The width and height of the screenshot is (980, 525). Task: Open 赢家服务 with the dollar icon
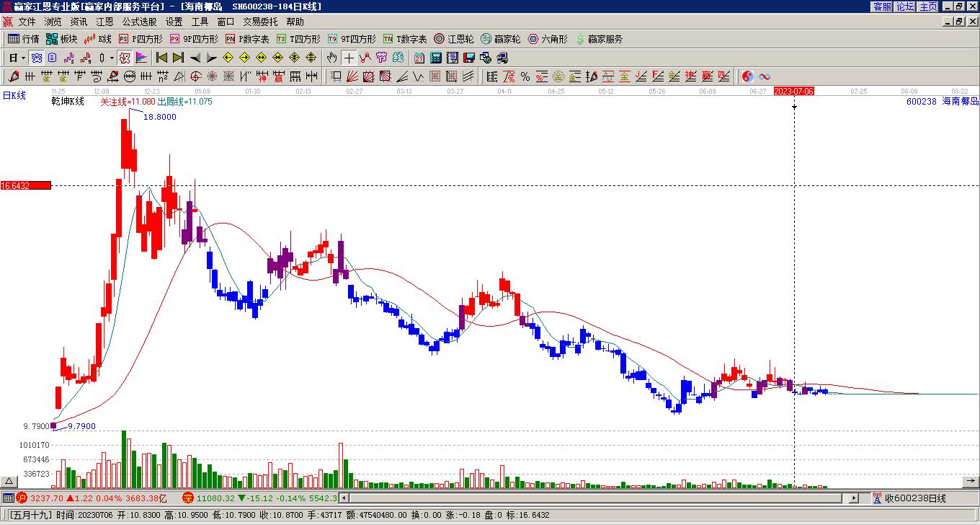click(x=599, y=39)
